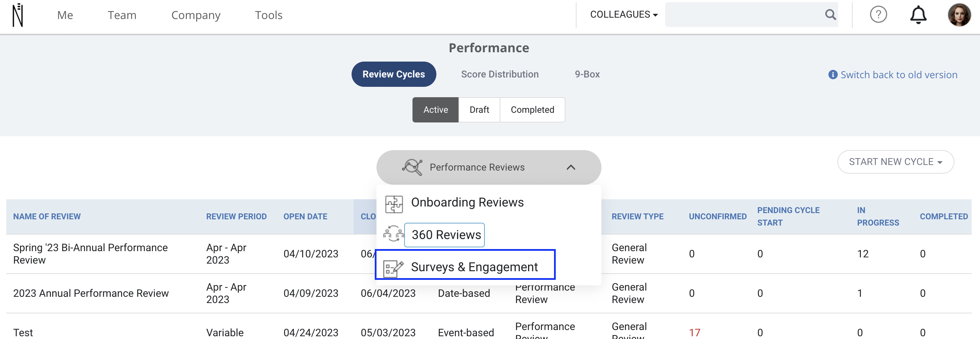Collapse the Performance Reviews dropdown chevron
The height and width of the screenshot is (339, 980).
pyautogui.click(x=570, y=167)
